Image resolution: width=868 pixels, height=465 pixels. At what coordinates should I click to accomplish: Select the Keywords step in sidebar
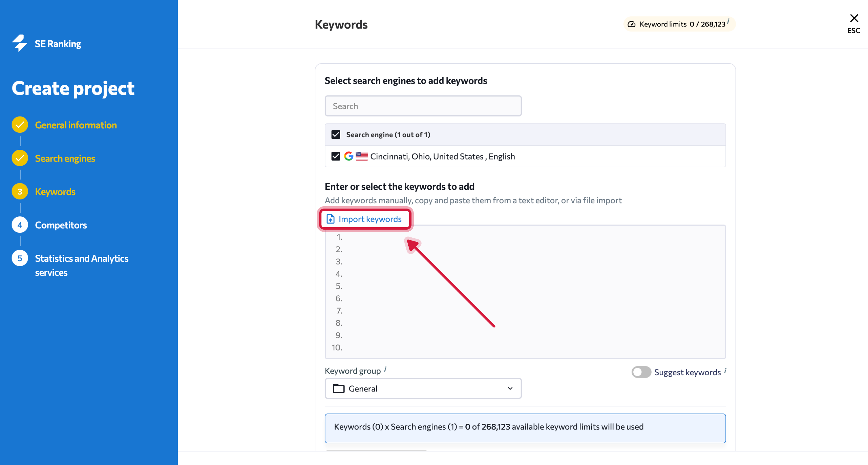tap(55, 192)
